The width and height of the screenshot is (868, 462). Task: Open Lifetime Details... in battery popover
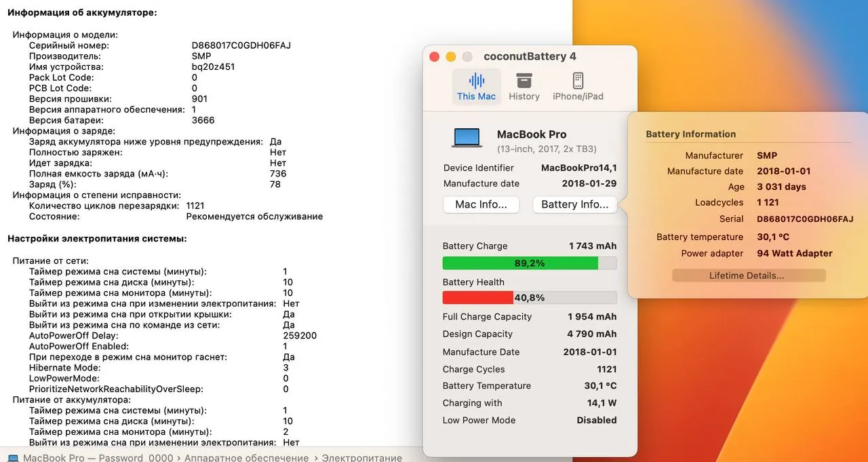[x=749, y=275]
